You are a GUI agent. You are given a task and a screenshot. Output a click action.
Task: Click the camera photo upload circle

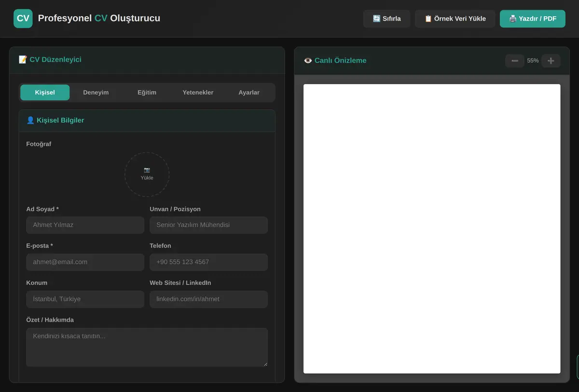tap(147, 175)
